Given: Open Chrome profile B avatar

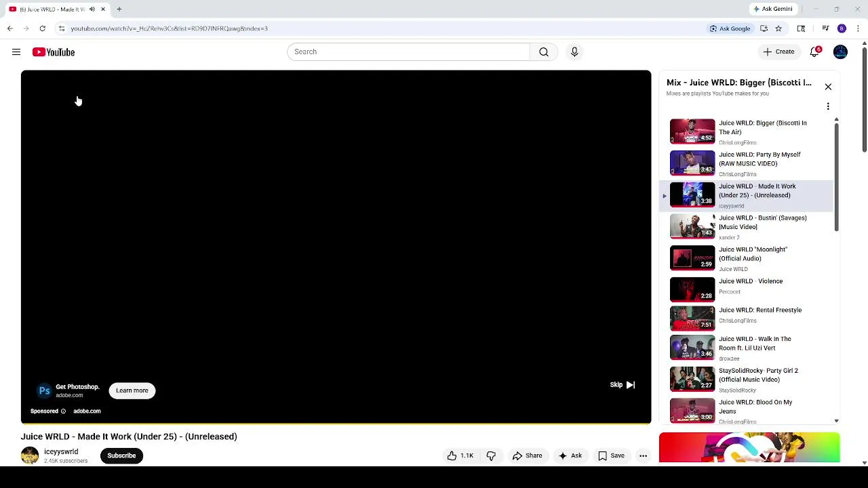Looking at the screenshot, I should [842, 28].
